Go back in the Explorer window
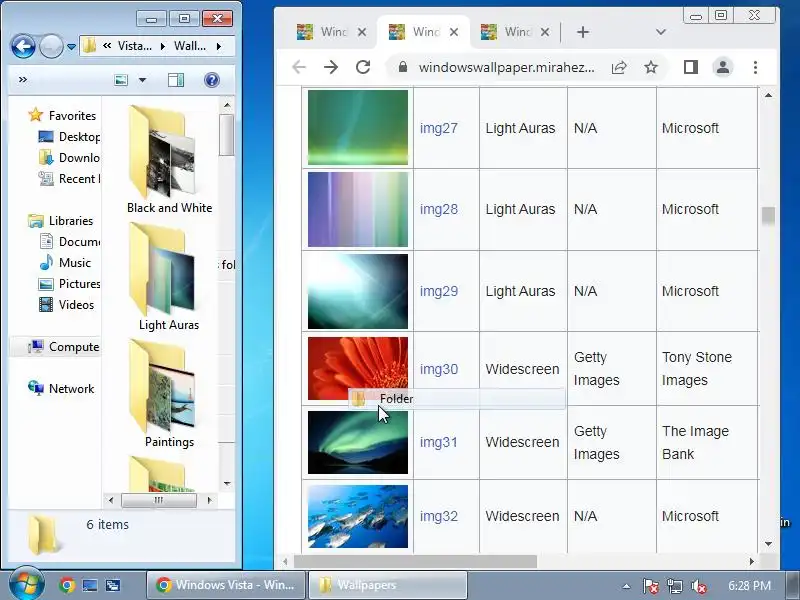800x600 pixels. (x=23, y=47)
